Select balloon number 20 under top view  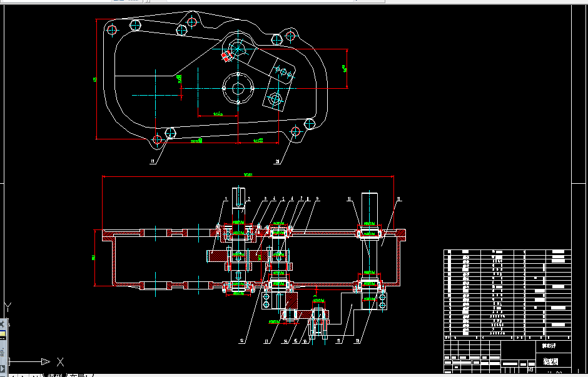pos(278,161)
